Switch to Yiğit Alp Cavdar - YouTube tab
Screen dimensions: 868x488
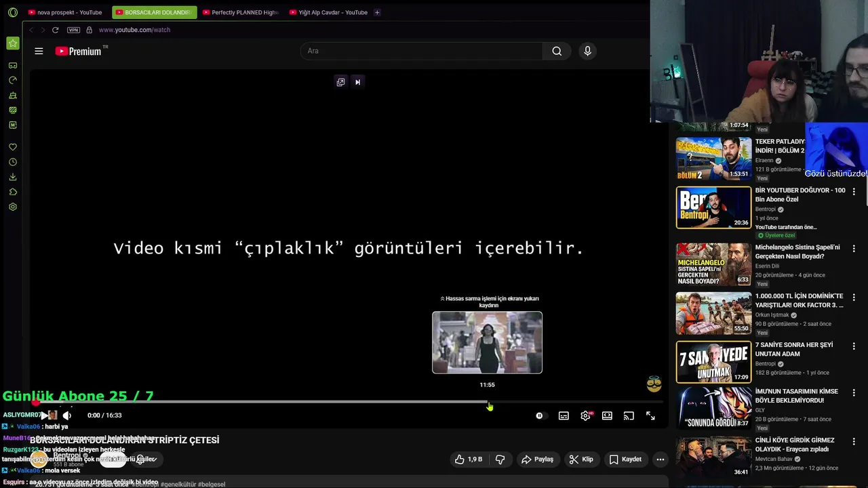click(328, 12)
